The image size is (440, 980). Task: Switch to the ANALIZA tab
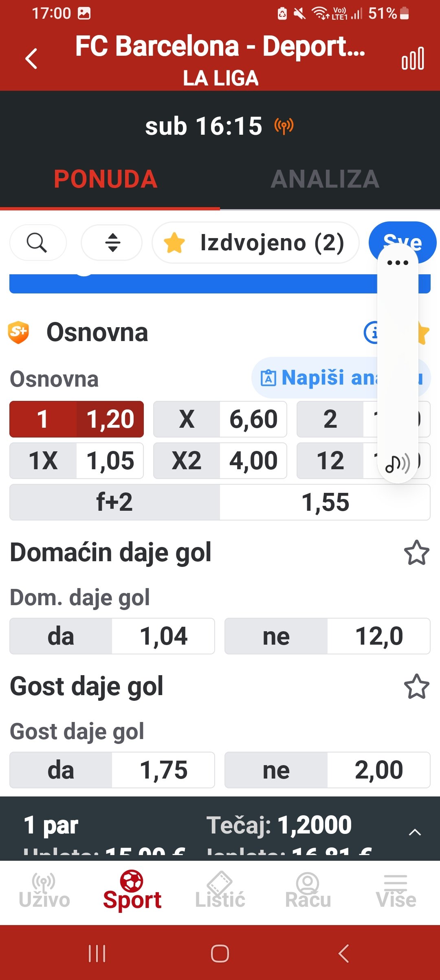point(325,179)
